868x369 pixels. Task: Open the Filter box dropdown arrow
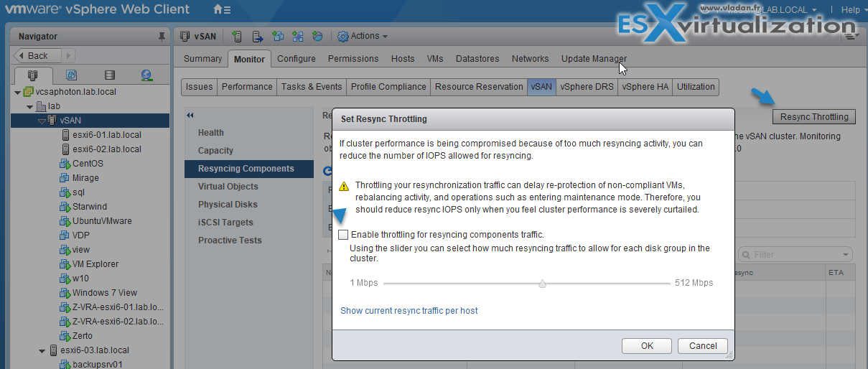(x=847, y=255)
